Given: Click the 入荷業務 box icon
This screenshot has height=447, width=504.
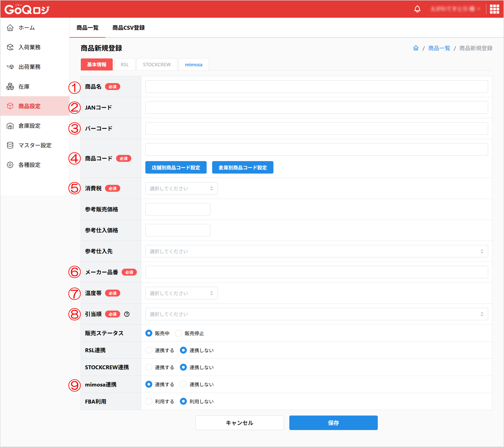Looking at the screenshot, I should tap(10, 47).
